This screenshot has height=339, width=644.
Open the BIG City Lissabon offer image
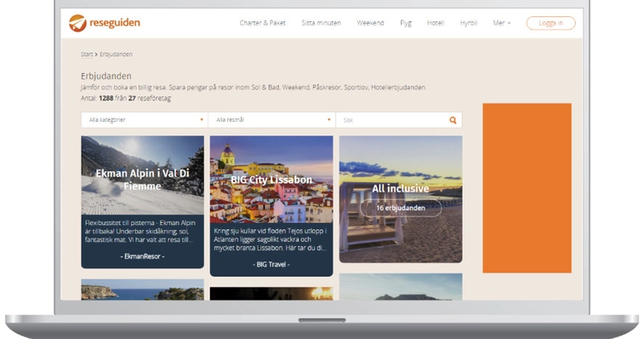coord(271,180)
